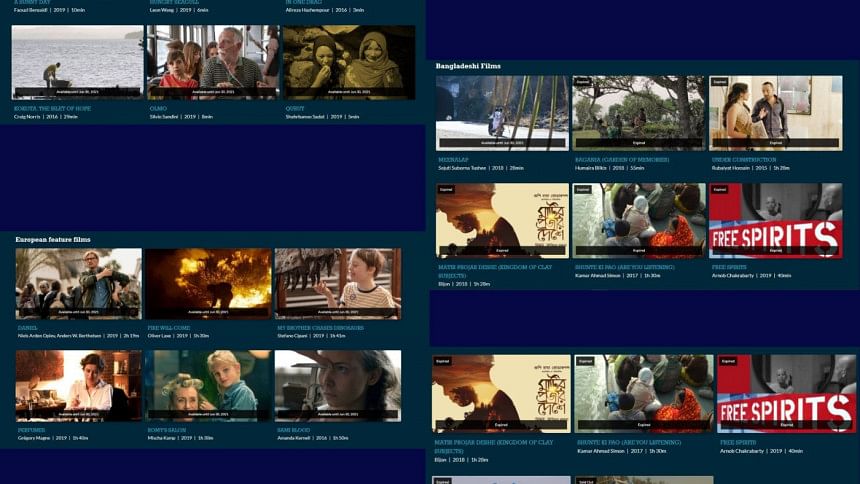Open the Fire Will Come thumbnail with flames
The height and width of the screenshot is (484, 860).
(x=208, y=284)
